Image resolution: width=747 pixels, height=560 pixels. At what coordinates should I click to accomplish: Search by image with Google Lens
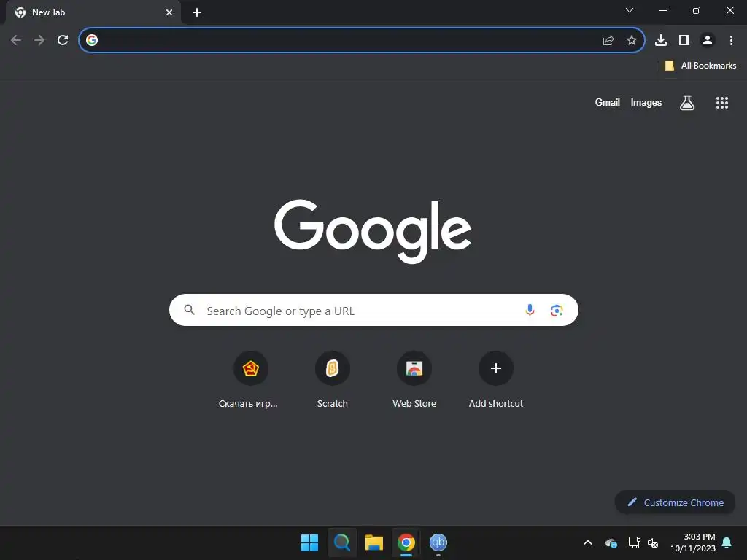pyautogui.click(x=557, y=311)
